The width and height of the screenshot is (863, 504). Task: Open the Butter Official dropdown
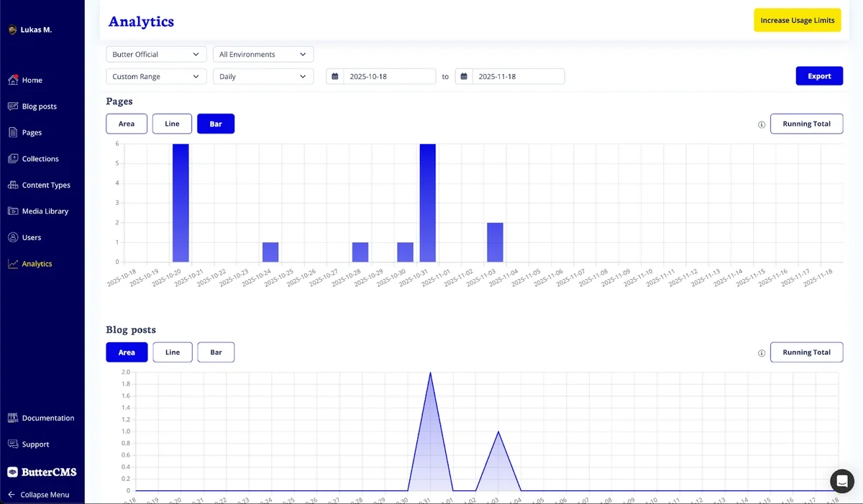point(156,55)
